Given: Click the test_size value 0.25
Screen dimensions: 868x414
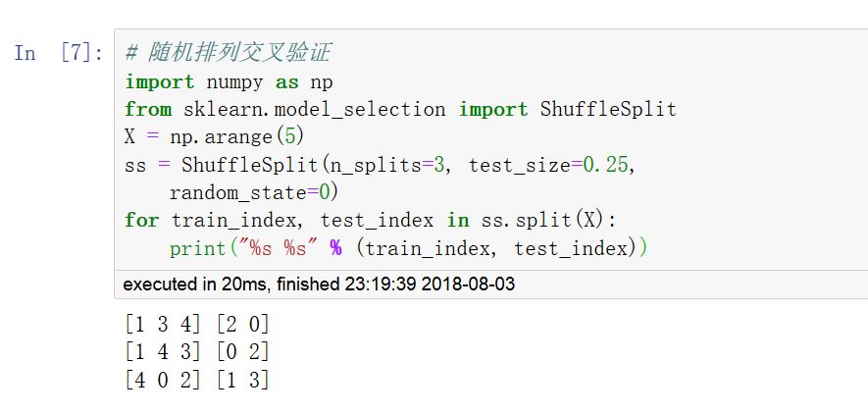Looking at the screenshot, I should pyautogui.click(x=606, y=164).
